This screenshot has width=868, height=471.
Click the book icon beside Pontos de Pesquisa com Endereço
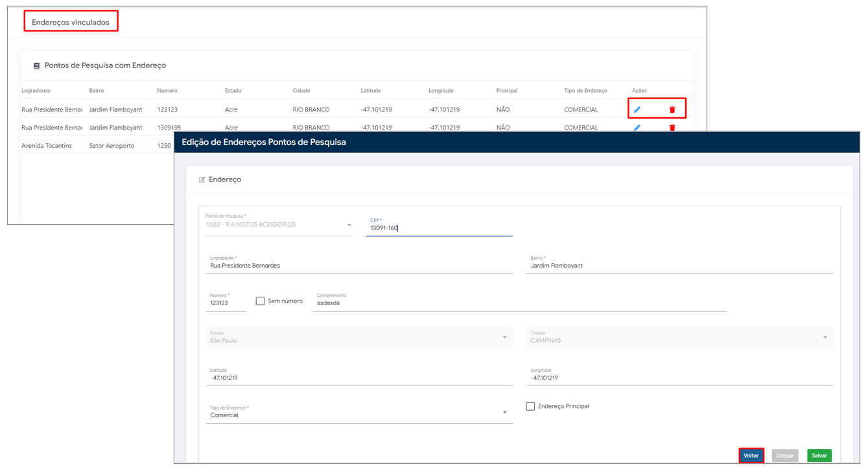point(36,66)
